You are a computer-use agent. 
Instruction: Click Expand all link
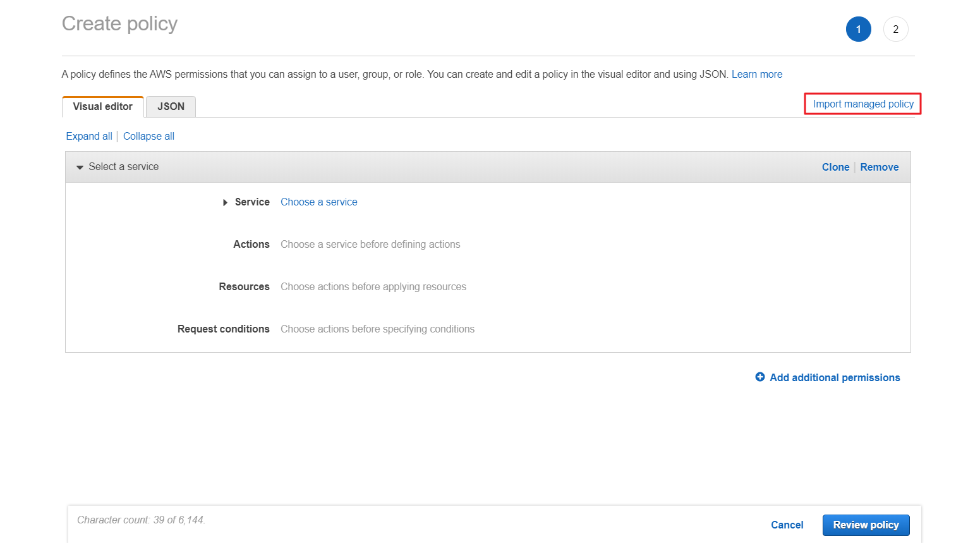tap(89, 136)
